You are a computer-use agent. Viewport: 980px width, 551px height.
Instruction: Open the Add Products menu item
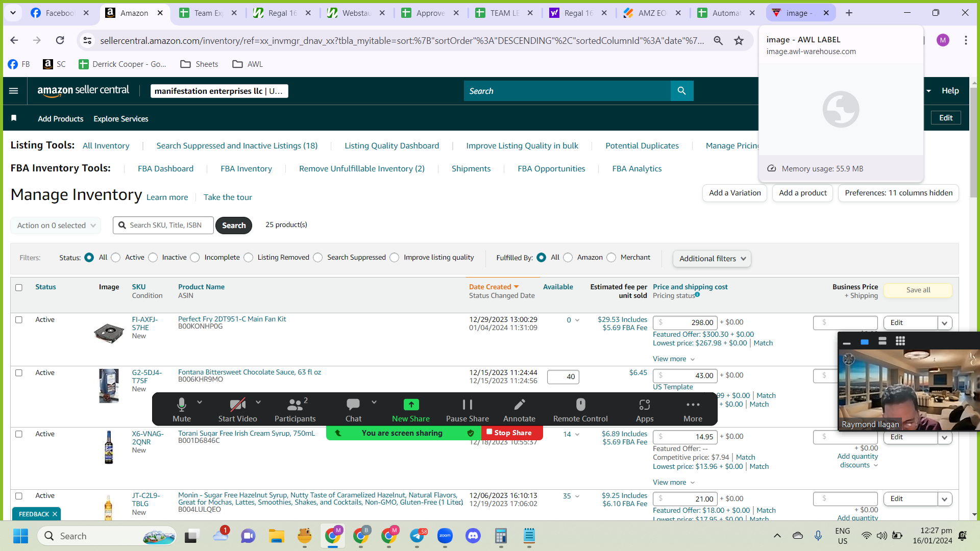(x=61, y=119)
